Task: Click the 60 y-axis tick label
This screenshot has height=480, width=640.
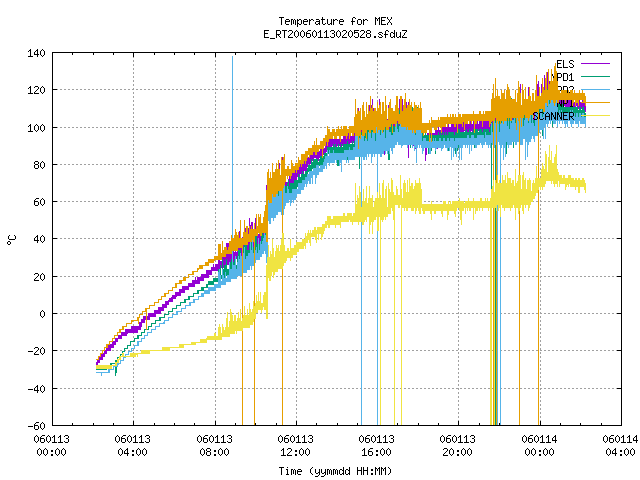Action: 39,202
